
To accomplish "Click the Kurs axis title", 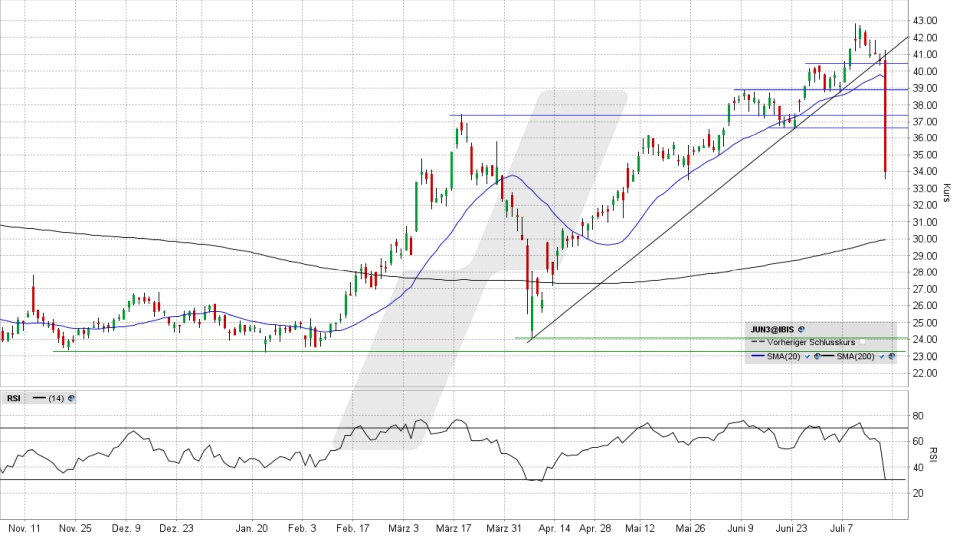I will coord(947,193).
